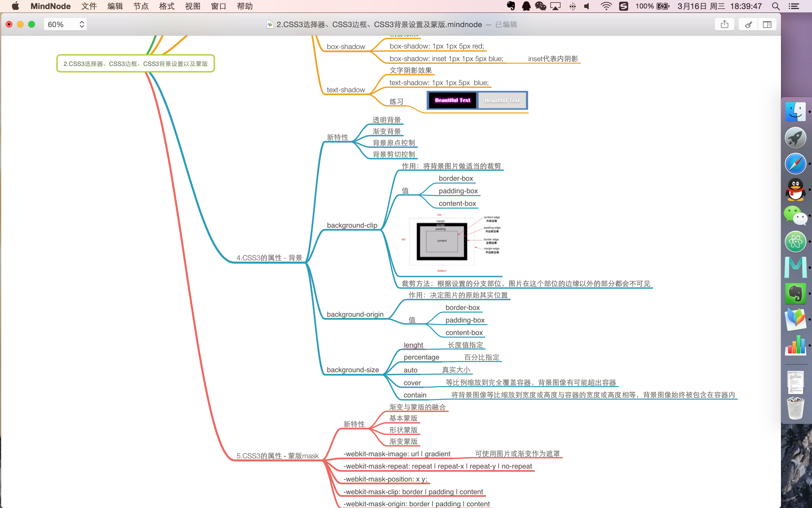Open the Share toolbar button
The image size is (812, 508).
[724, 25]
